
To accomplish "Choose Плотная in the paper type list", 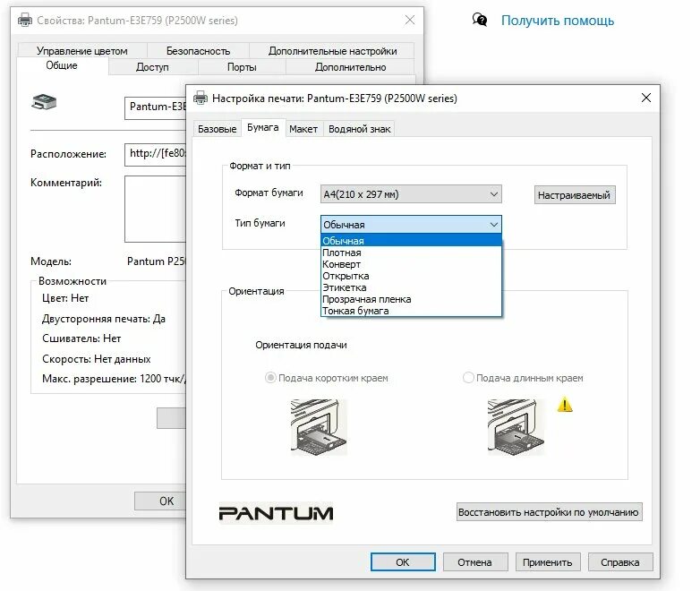I will tap(411, 253).
